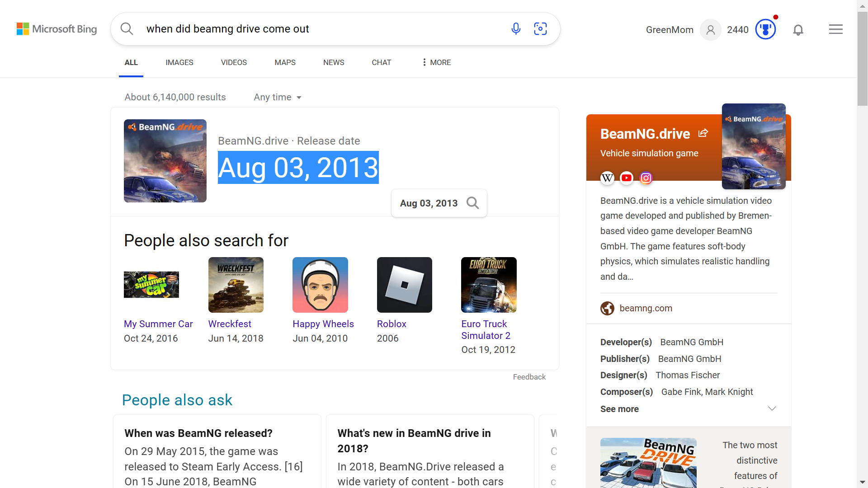Image resolution: width=868 pixels, height=488 pixels.
Task: Expand the Any time filter dropdown
Action: pos(277,97)
